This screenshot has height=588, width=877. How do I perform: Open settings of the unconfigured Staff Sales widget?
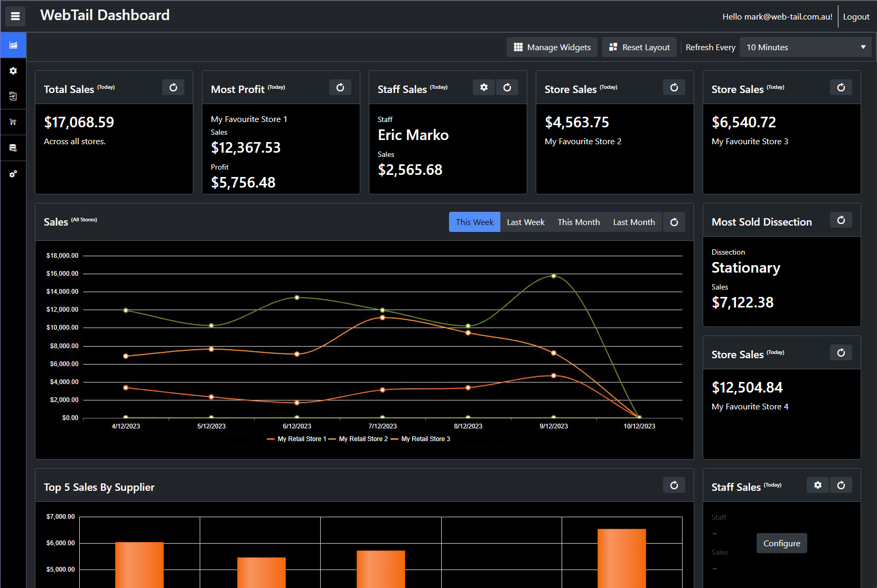pyautogui.click(x=818, y=486)
